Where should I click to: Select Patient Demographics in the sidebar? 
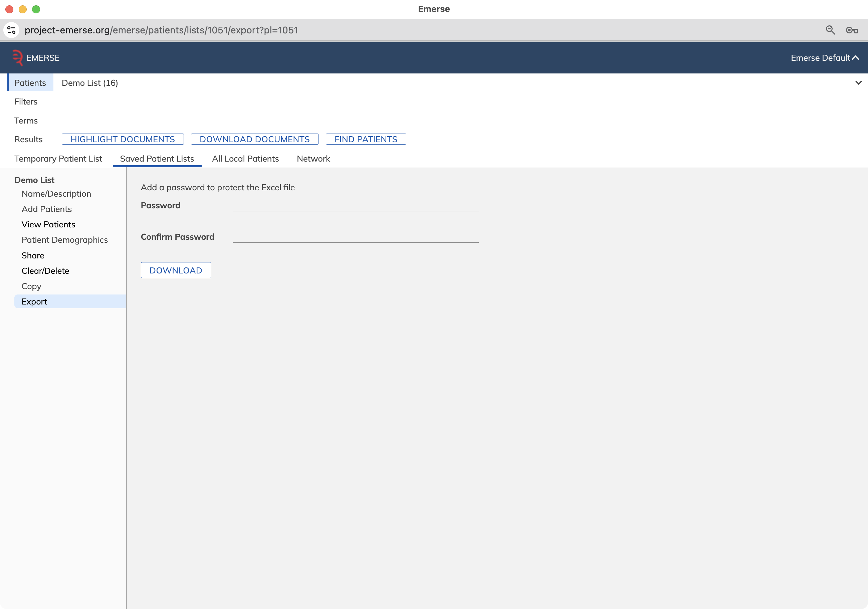(65, 240)
